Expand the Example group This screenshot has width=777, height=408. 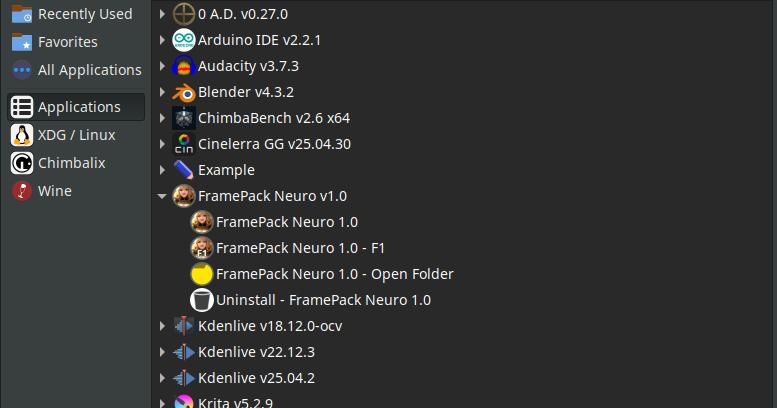click(162, 170)
